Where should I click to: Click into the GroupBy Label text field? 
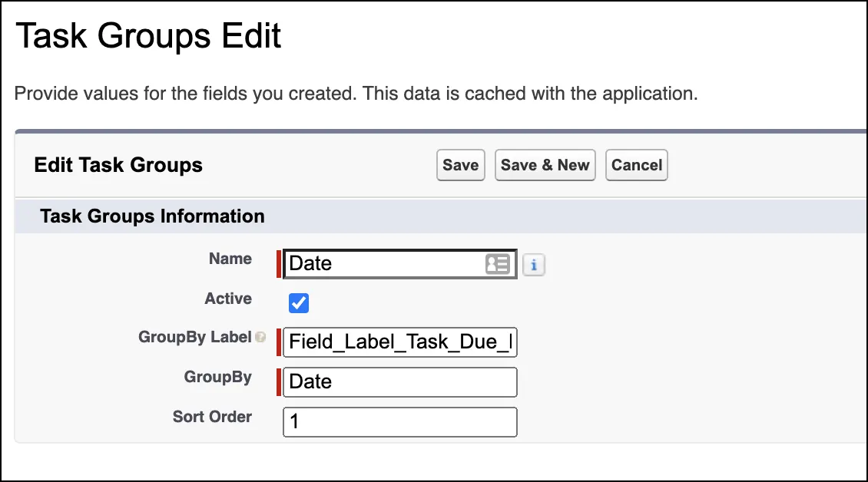[399, 342]
